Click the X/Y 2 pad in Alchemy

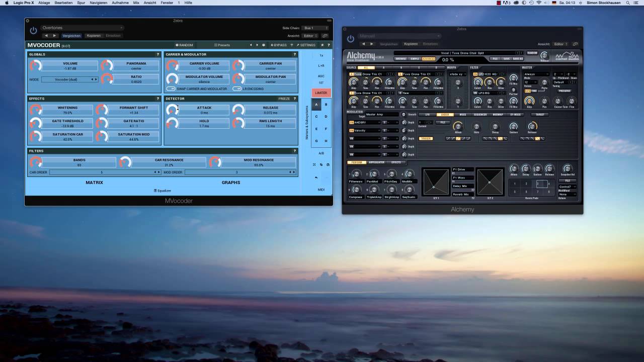click(490, 182)
